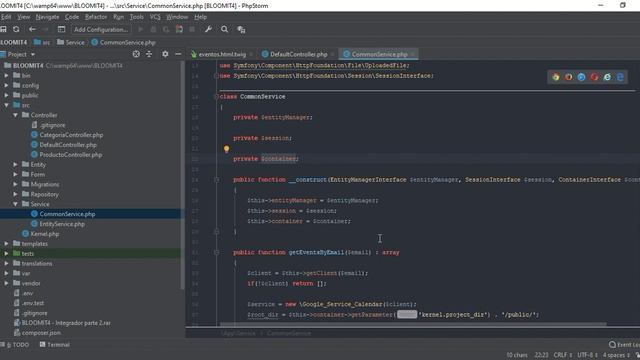
Task: Open in Edge browser icon
Action: (620, 77)
